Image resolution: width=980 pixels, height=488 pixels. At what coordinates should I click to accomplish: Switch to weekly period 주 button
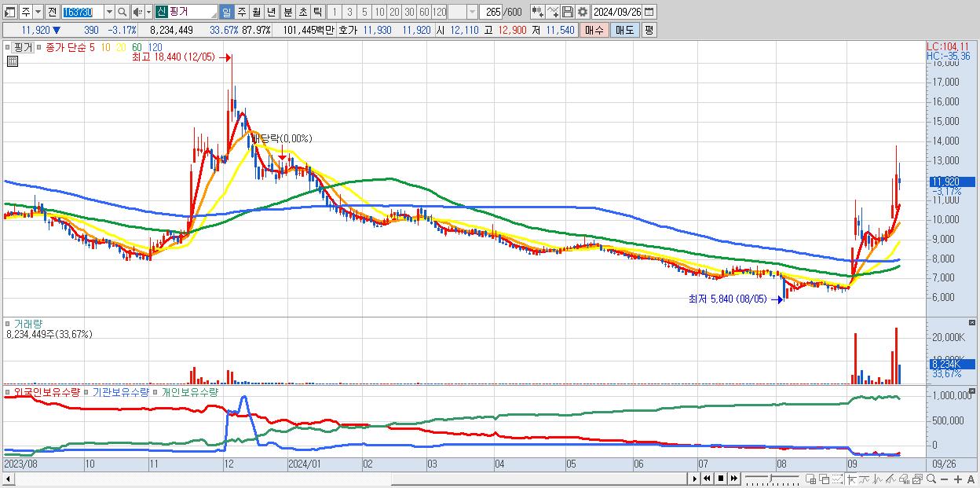241,12
